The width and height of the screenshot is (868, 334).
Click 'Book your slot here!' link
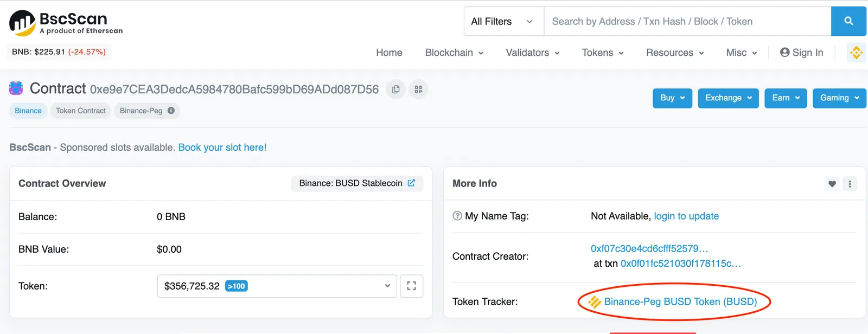click(222, 147)
